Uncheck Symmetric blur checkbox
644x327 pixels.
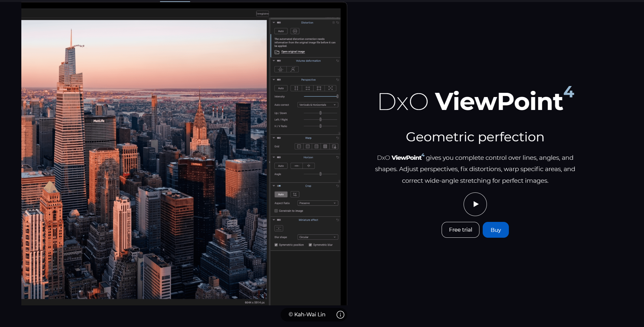point(310,245)
